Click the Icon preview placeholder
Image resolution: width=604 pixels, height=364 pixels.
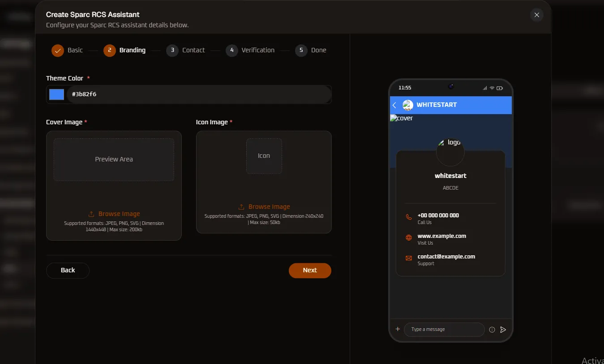(x=264, y=156)
